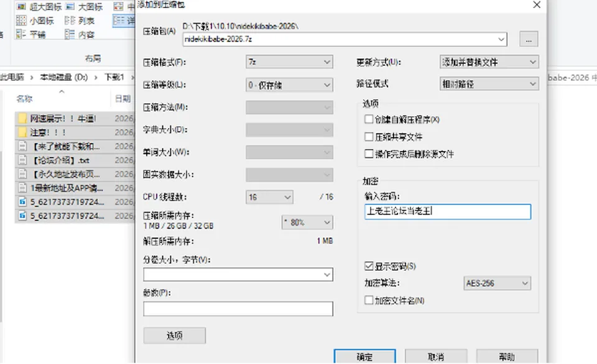Click the 选项 button
The width and height of the screenshot is (597, 364).
[175, 335]
